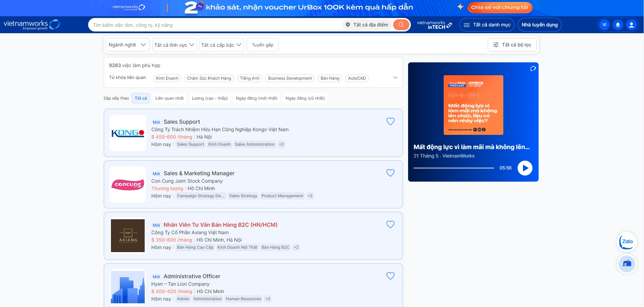Open Công Ty Cổ Phần Axiang Việt Nam link

(190, 232)
